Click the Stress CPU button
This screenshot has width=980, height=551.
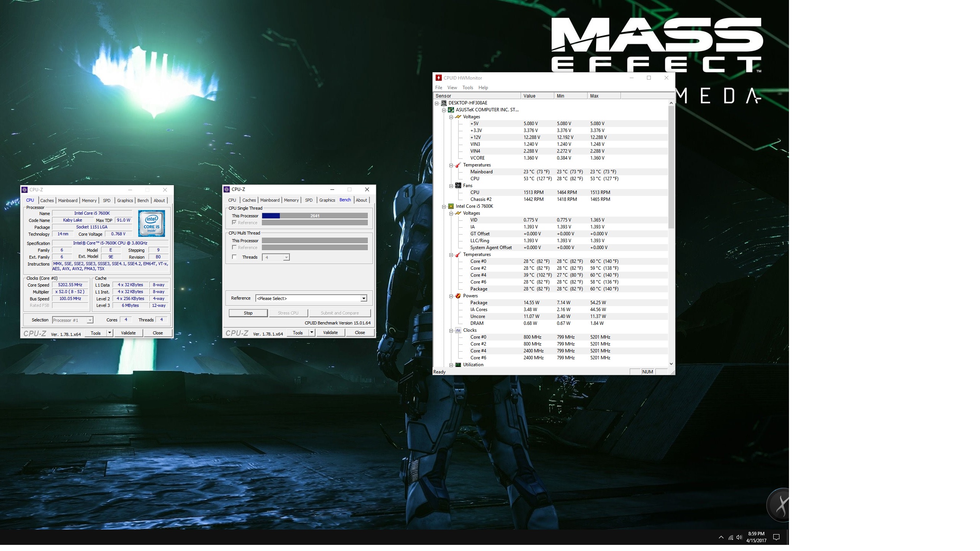(288, 313)
